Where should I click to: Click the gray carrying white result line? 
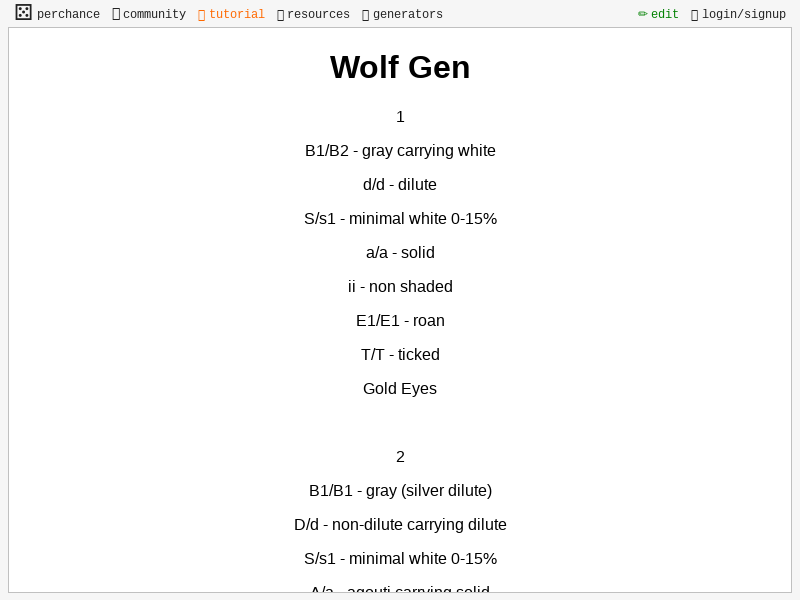pos(400,150)
